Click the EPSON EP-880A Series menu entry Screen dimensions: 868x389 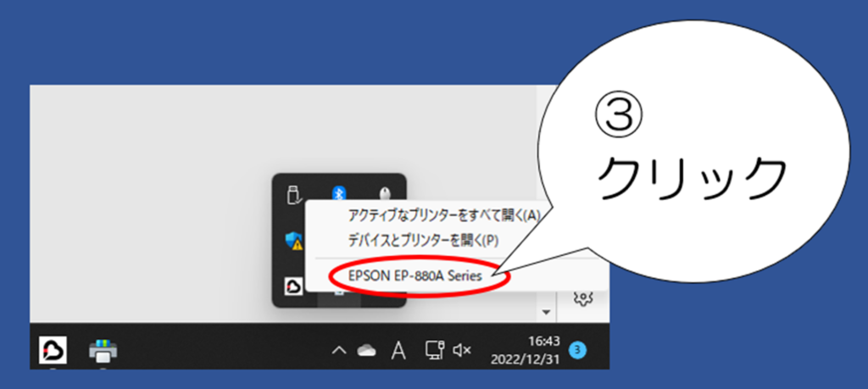(x=415, y=275)
